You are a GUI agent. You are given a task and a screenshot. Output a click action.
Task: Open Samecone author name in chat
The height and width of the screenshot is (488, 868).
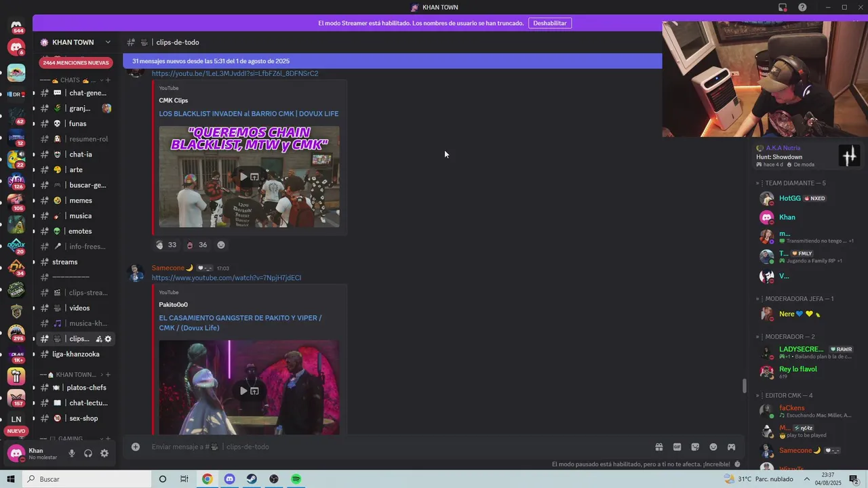point(168,268)
